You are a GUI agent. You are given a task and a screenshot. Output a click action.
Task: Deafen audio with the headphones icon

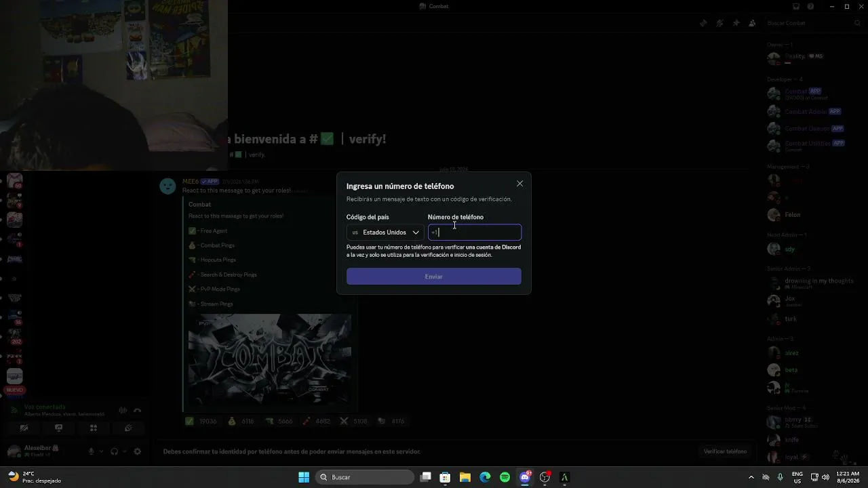click(115, 451)
